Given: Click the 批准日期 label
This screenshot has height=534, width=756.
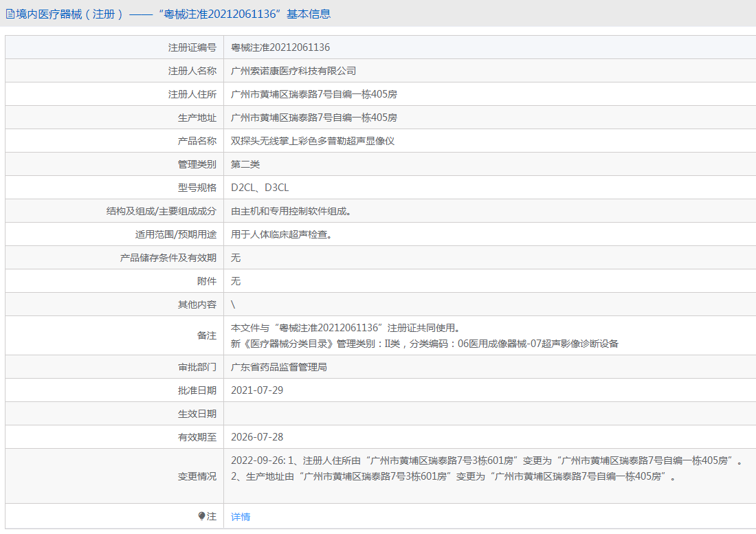Looking at the screenshot, I should (197, 390).
